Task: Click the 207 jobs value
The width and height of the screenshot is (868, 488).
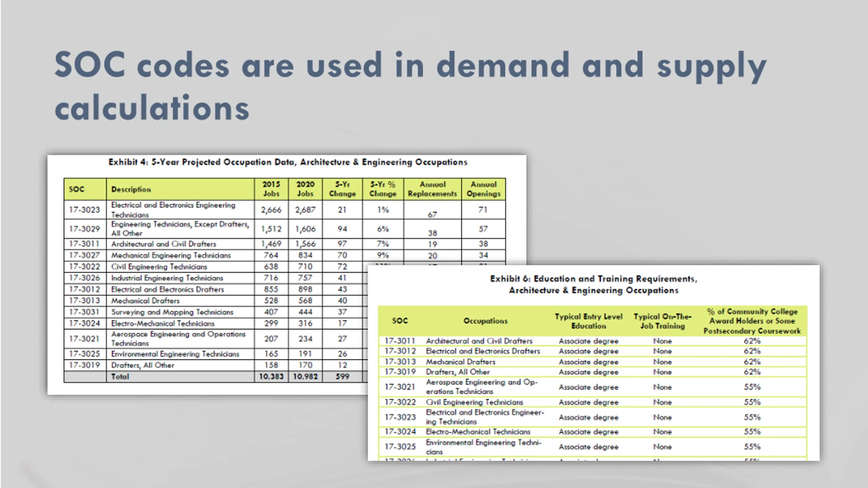Action: click(271, 339)
